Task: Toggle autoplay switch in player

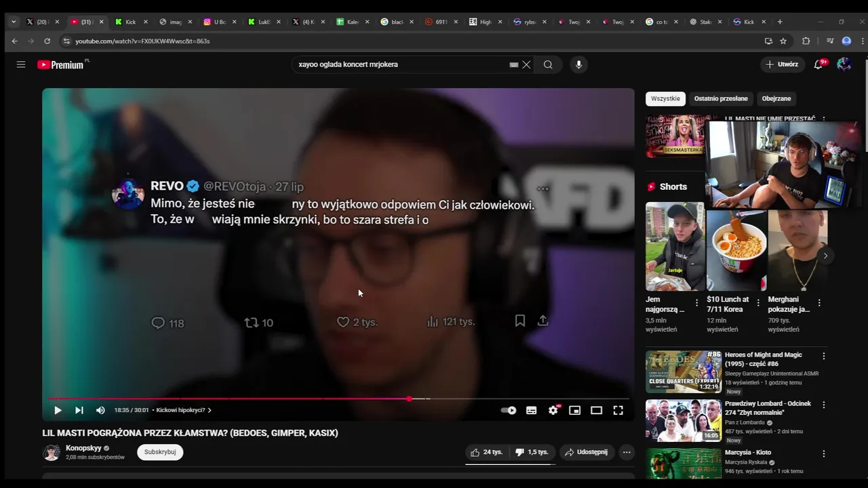Action: 509,410
